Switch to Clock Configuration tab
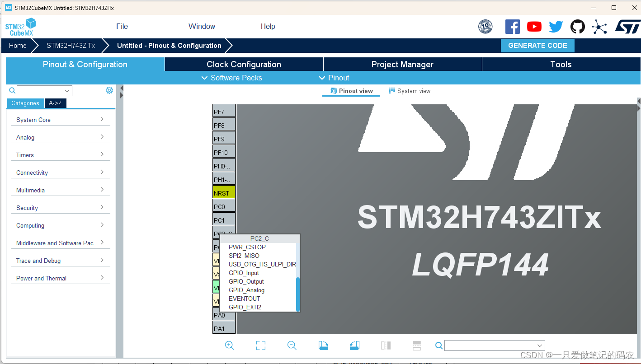This screenshot has width=641, height=364. coord(244,64)
